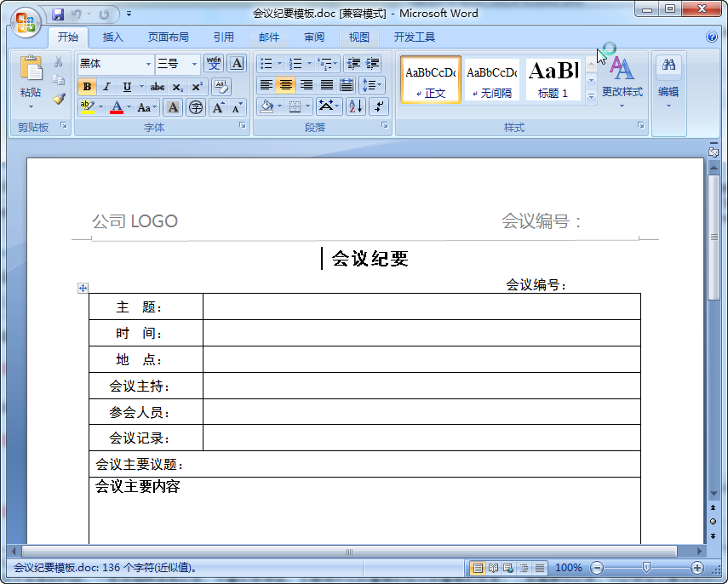Open the 引用 tab
The height and width of the screenshot is (584, 728).
[223, 37]
